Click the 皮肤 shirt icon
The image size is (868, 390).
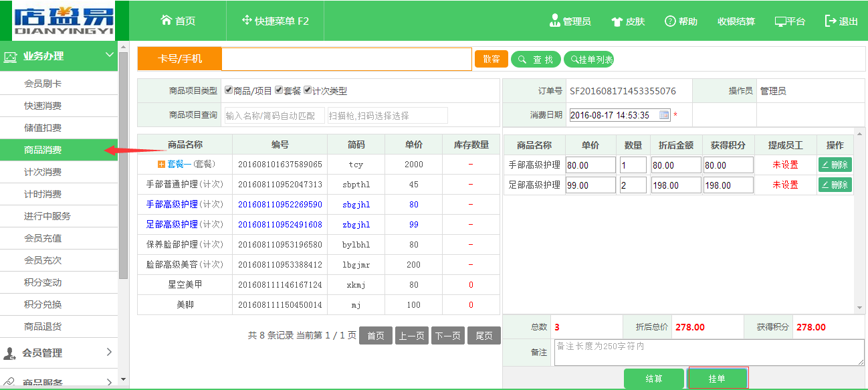point(617,21)
